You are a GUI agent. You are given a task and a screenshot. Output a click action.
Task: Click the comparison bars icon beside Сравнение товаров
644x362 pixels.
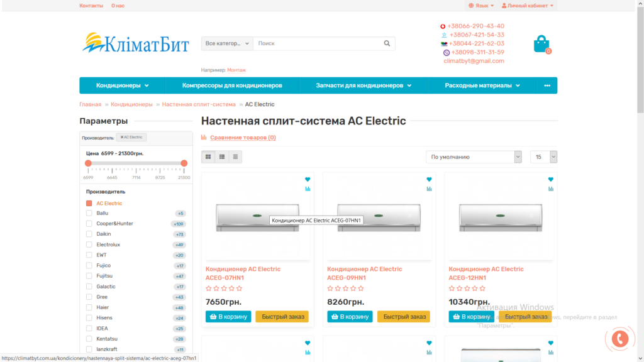(204, 138)
